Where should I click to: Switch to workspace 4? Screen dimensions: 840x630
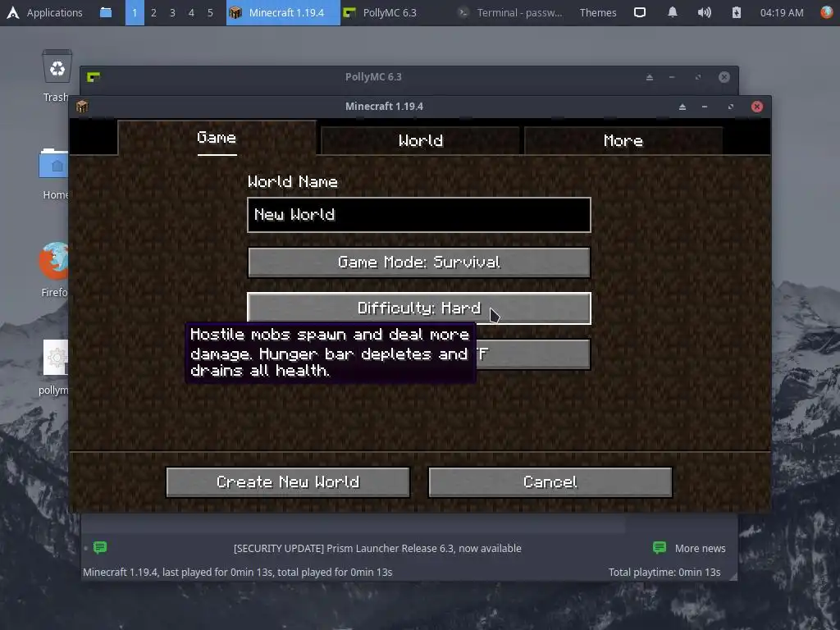(x=191, y=12)
